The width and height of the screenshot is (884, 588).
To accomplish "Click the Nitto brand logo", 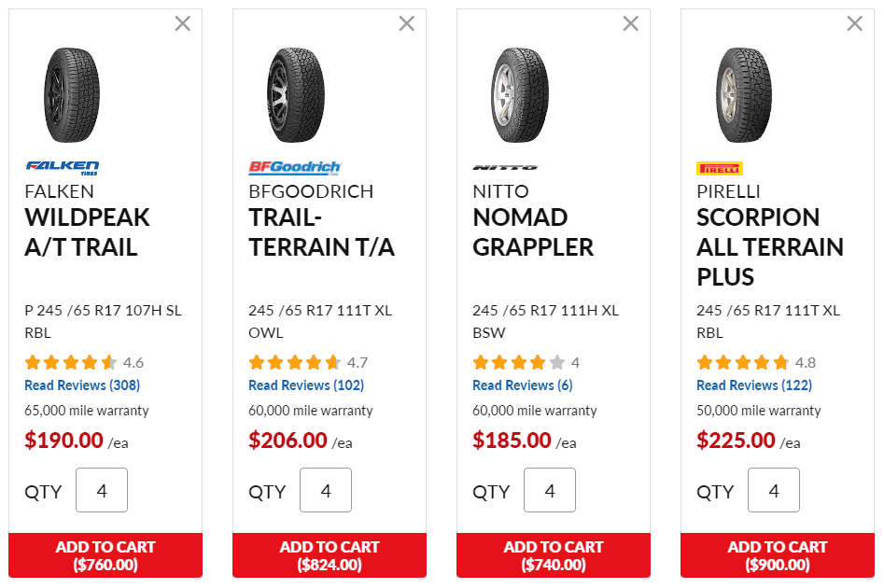I will [x=505, y=168].
